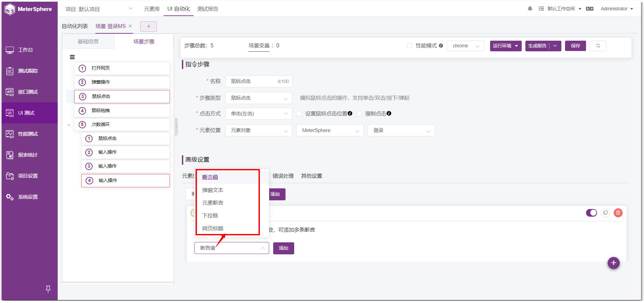This screenshot has width=644, height=303.
Task: Go to 接口测试 in the sidebar
Action: (30, 92)
